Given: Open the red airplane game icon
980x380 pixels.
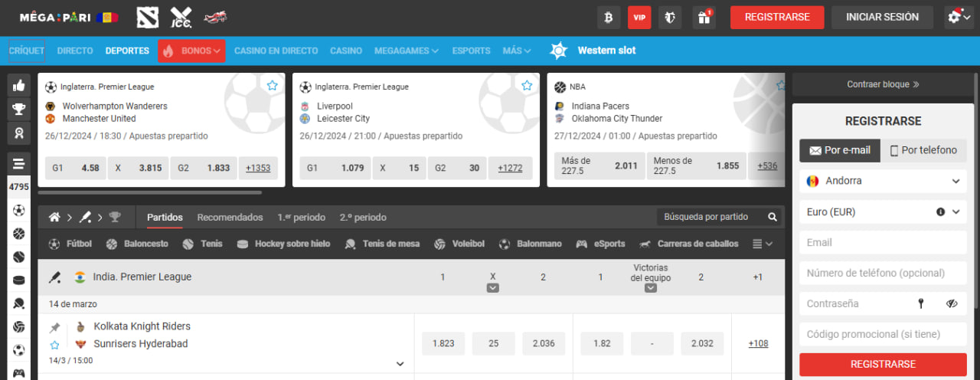Looking at the screenshot, I should tap(215, 17).
